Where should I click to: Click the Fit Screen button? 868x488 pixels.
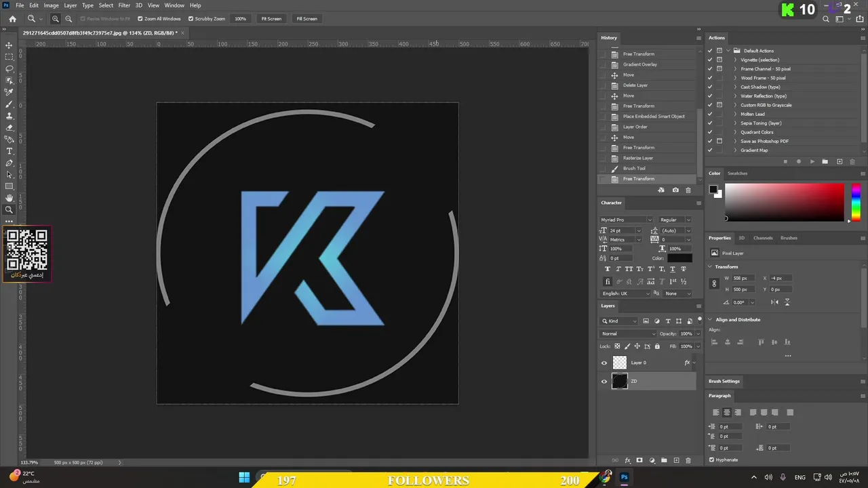271,19
